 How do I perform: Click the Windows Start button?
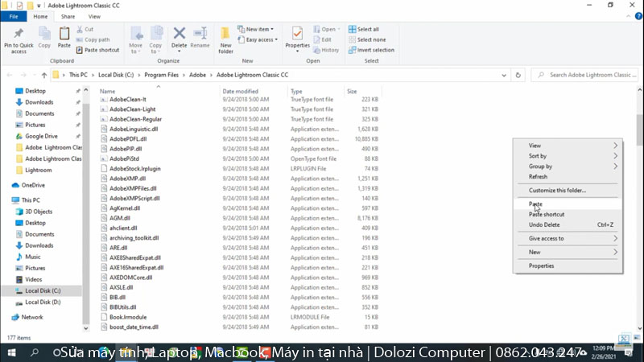click(x=12, y=353)
